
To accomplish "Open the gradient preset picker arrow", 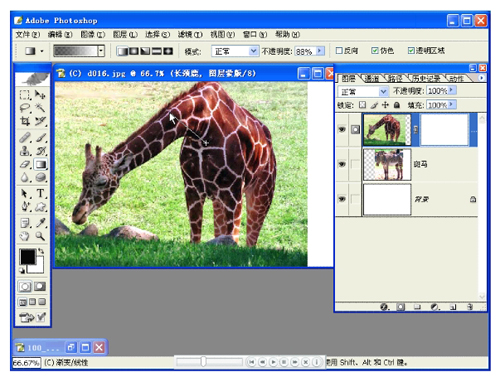I will pos(101,51).
